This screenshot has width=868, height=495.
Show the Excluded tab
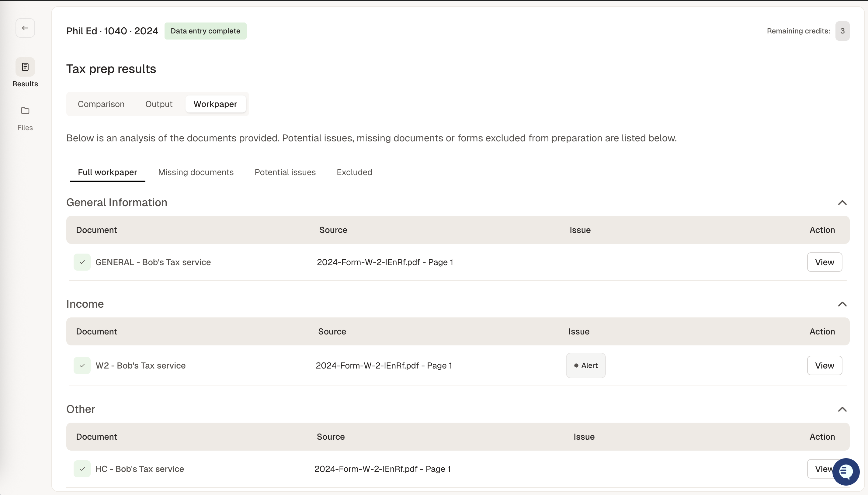point(354,172)
